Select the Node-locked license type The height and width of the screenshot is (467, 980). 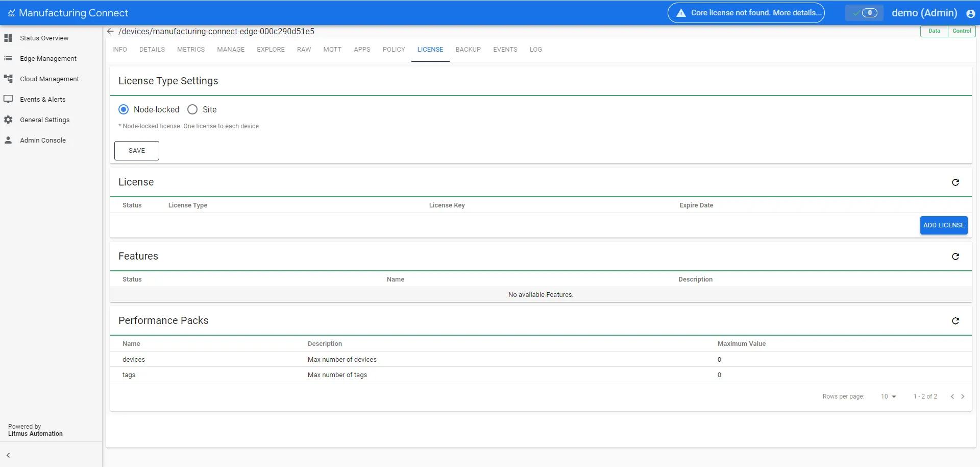coord(124,109)
